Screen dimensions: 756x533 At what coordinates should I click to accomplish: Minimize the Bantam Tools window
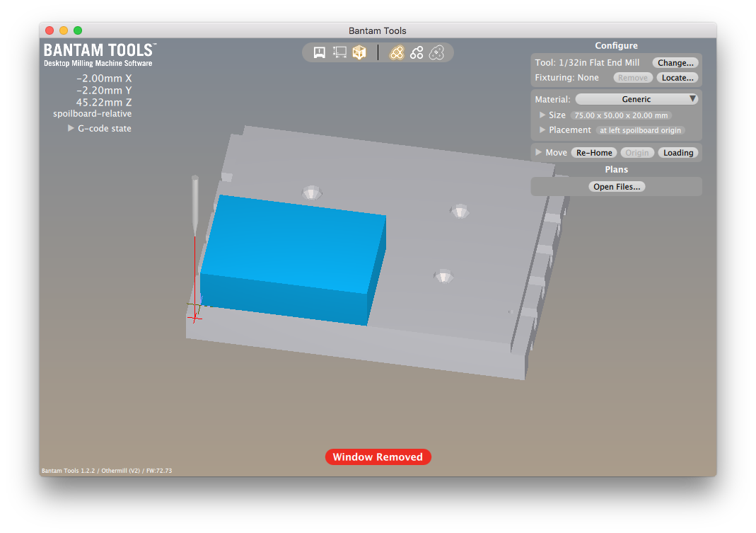64,30
